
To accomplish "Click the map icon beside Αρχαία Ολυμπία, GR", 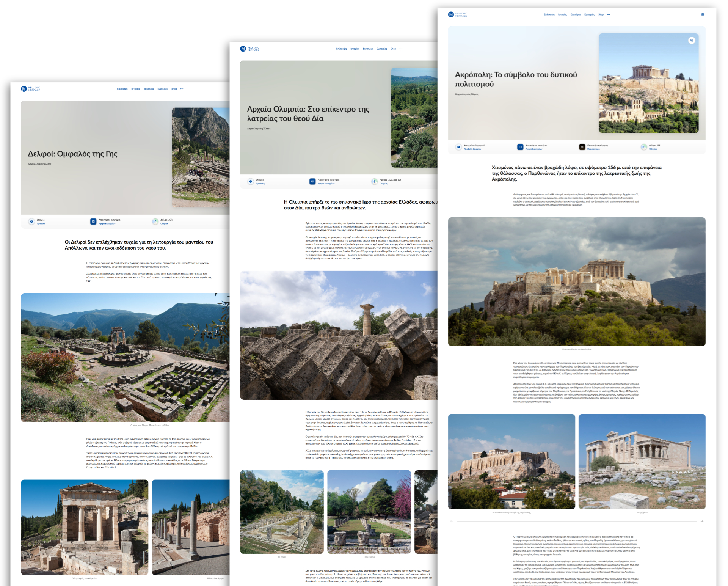I will tap(374, 181).
